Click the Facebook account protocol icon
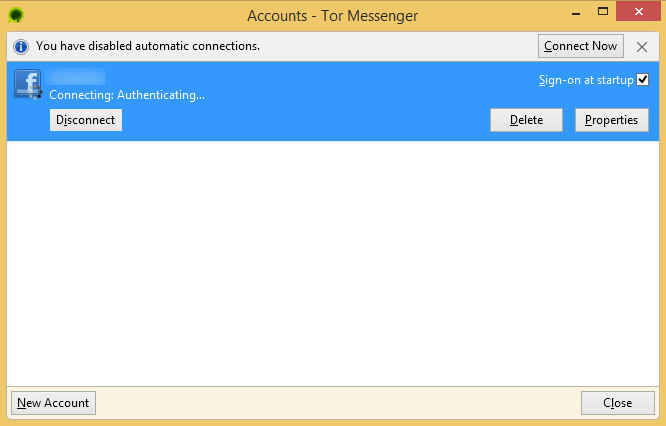The width and height of the screenshot is (666, 426). click(x=28, y=84)
